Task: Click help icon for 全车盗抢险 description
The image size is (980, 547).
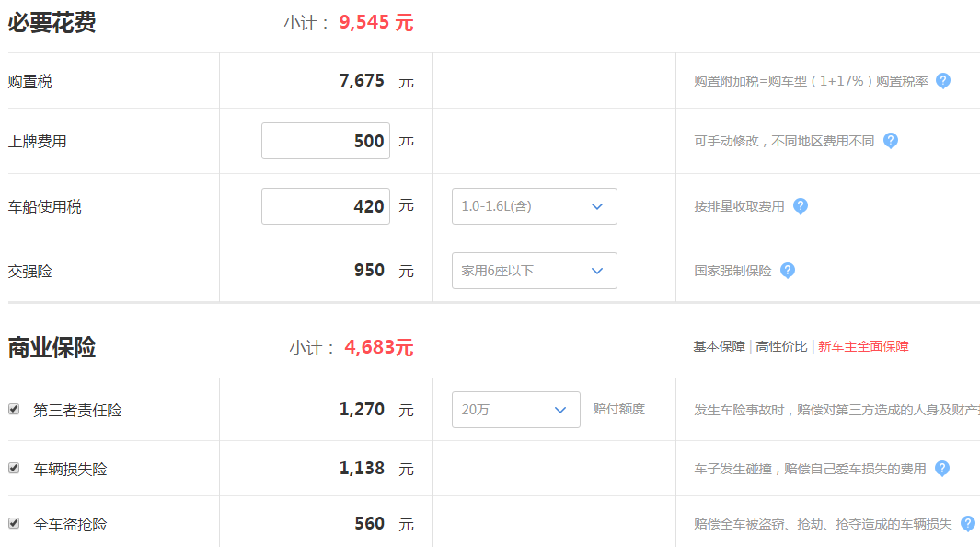Action: 968,523
